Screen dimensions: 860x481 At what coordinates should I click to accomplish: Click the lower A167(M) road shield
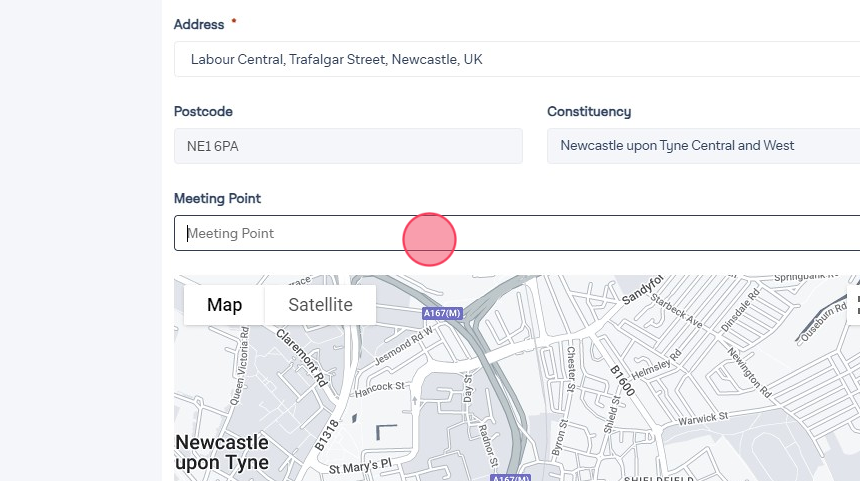pyautogui.click(x=512, y=478)
